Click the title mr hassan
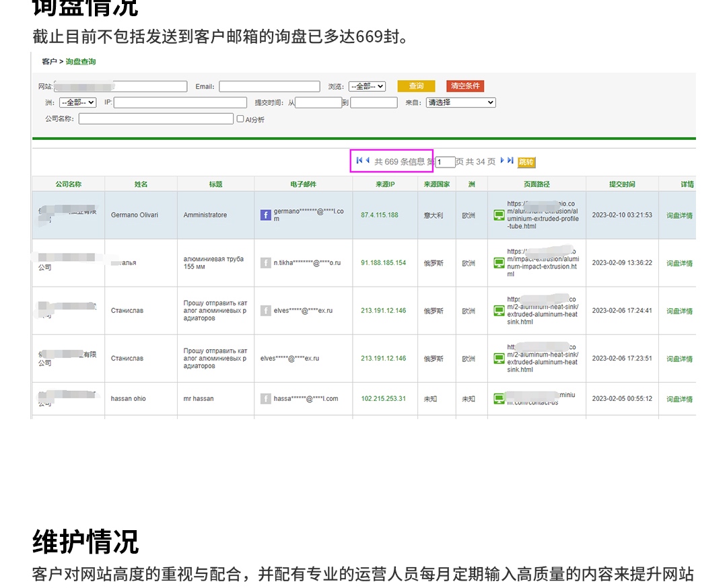This screenshot has height=588, width=727. click(199, 398)
